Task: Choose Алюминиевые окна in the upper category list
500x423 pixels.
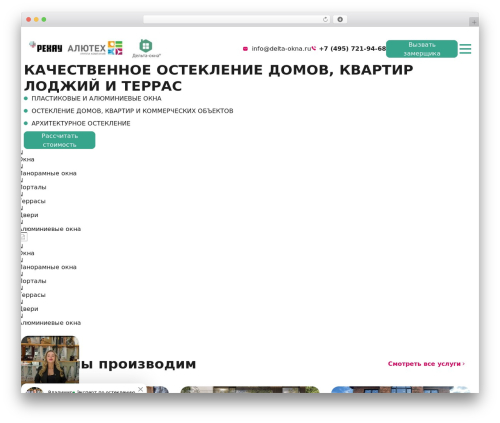Action: [51, 229]
